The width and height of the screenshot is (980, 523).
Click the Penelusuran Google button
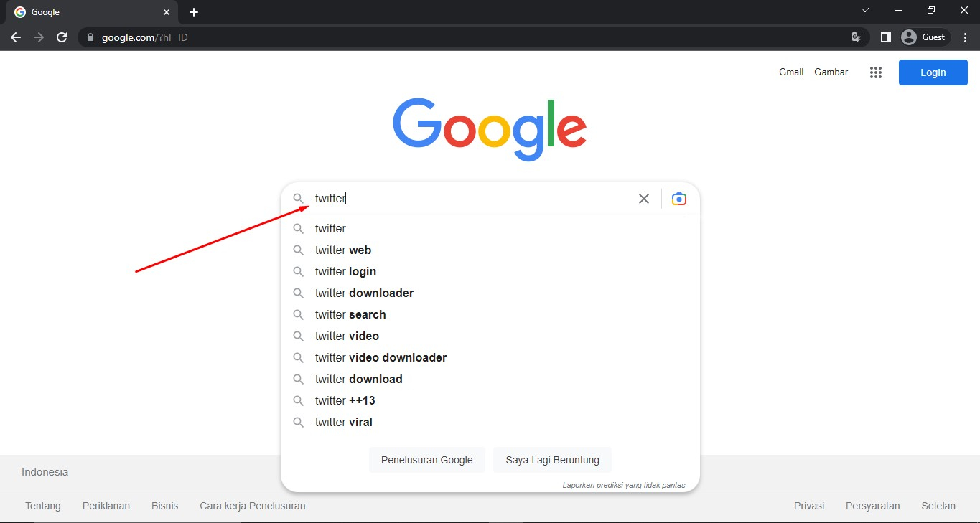tap(426, 460)
